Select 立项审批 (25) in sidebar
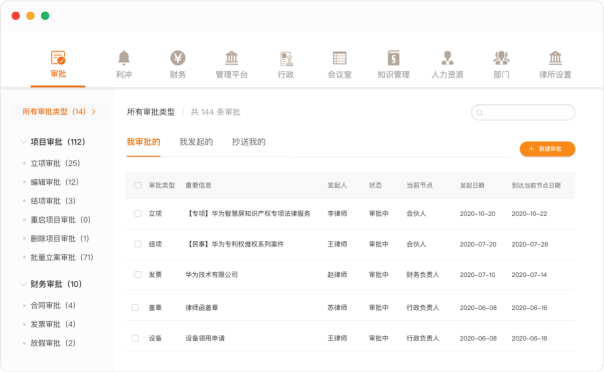 point(55,163)
